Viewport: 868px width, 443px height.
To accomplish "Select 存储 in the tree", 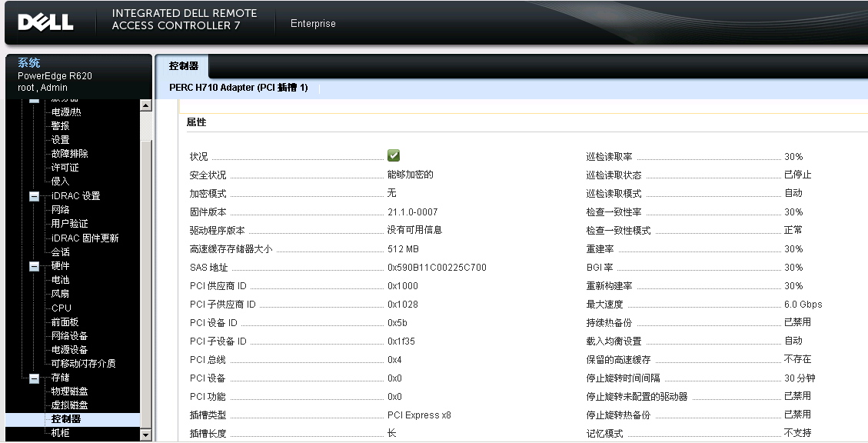I will tap(60, 377).
